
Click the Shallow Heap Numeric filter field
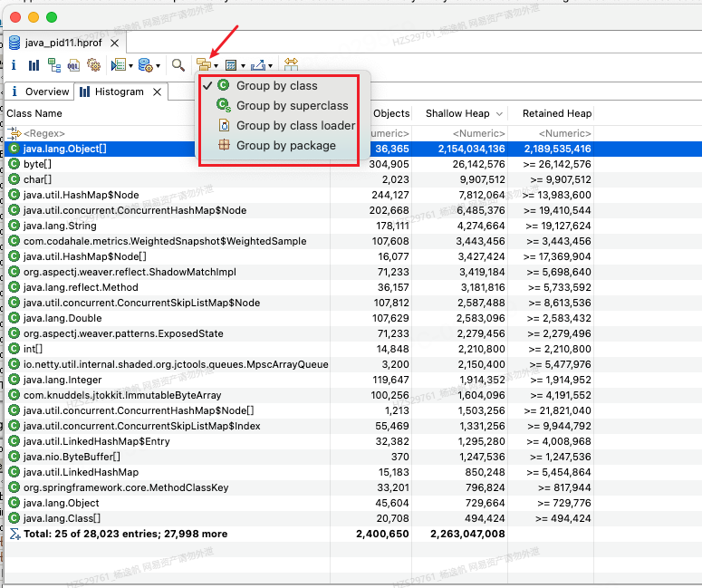[478, 133]
